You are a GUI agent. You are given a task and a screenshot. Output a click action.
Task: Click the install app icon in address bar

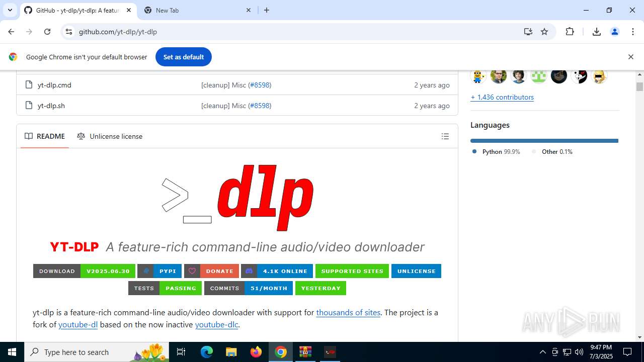click(528, 32)
